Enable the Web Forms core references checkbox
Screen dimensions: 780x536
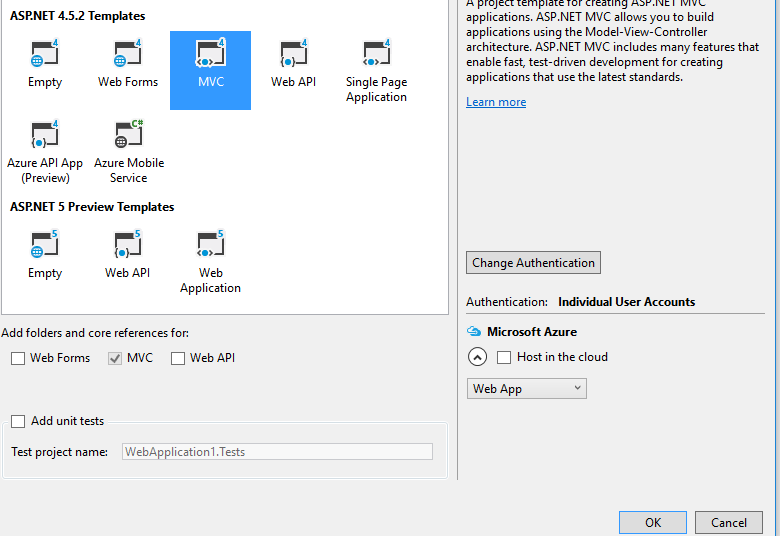(x=18, y=358)
